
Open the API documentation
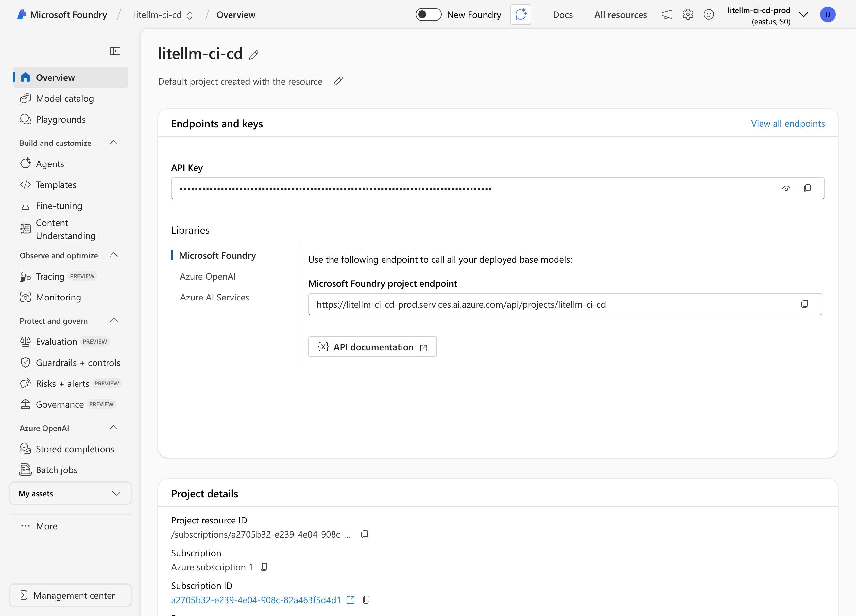point(372,347)
